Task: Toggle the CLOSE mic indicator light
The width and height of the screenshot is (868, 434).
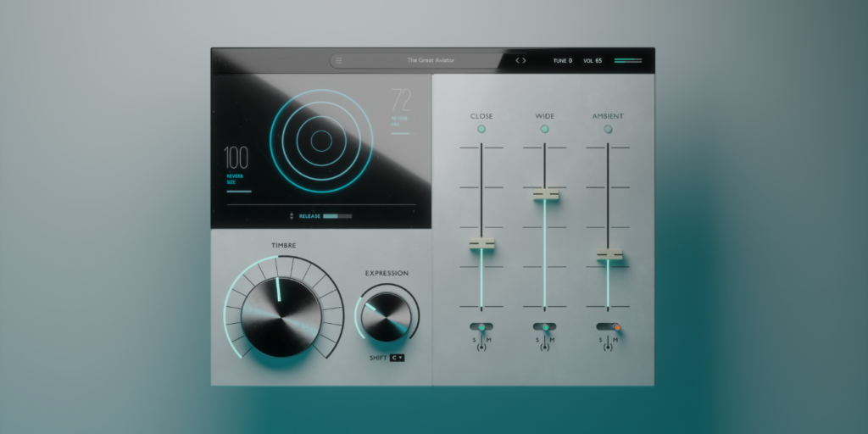Action: [481, 129]
